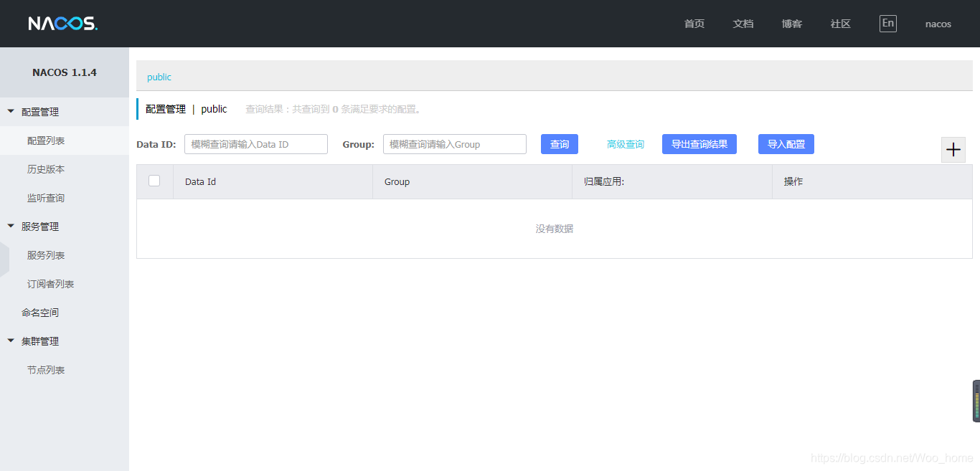The height and width of the screenshot is (471, 980).
Task: Toggle the select-all checkbox in table header
Action: point(154,181)
